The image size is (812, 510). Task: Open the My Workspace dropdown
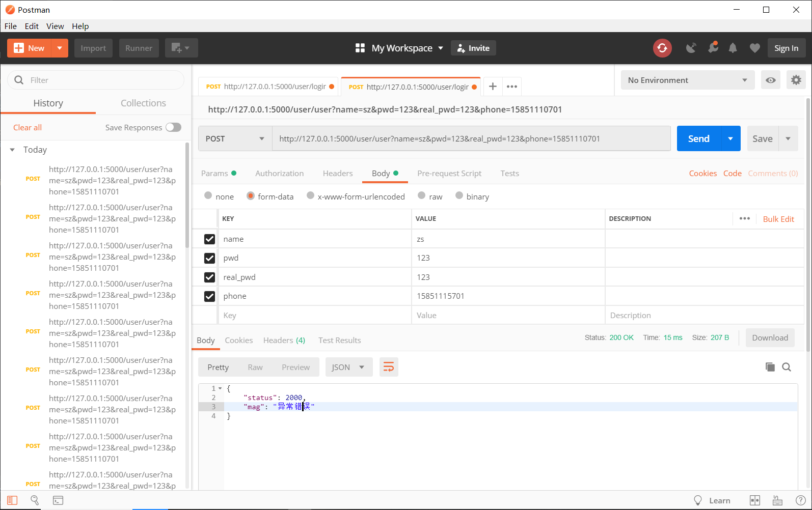point(407,48)
